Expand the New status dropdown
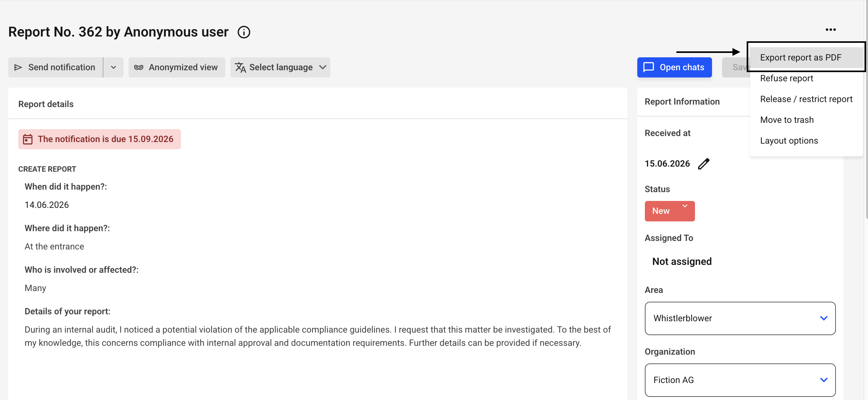 click(669, 211)
